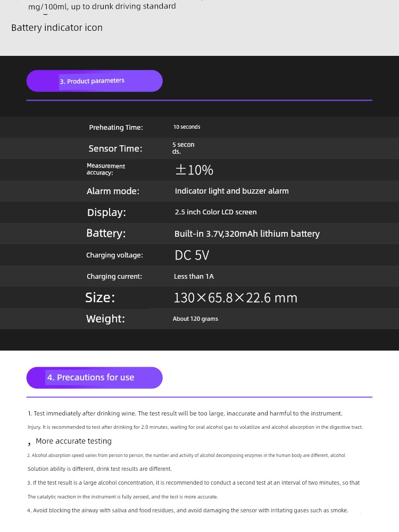The height and width of the screenshot is (532, 399).
Task: Select the Battery row label
Action: pos(106,233)
